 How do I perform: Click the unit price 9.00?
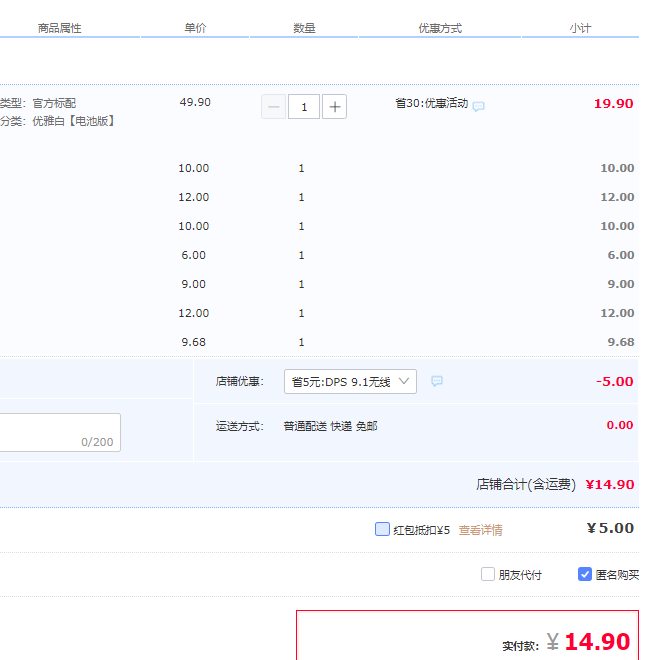(x=194, y=284)
